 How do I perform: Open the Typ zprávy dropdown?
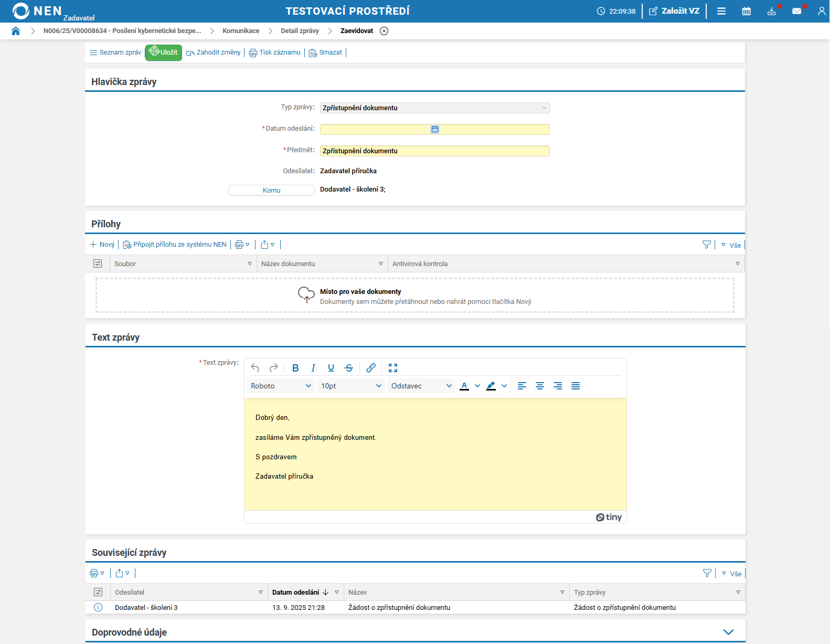(434, 108)
